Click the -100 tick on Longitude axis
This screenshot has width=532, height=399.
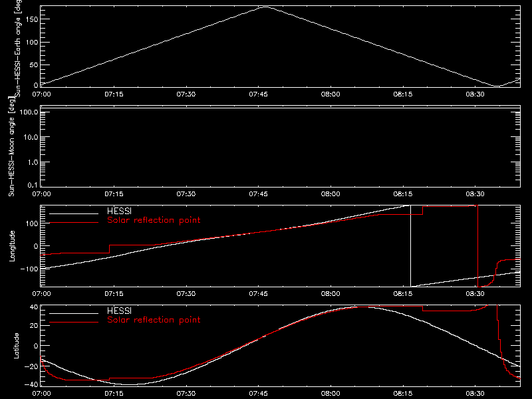(29, 269)
